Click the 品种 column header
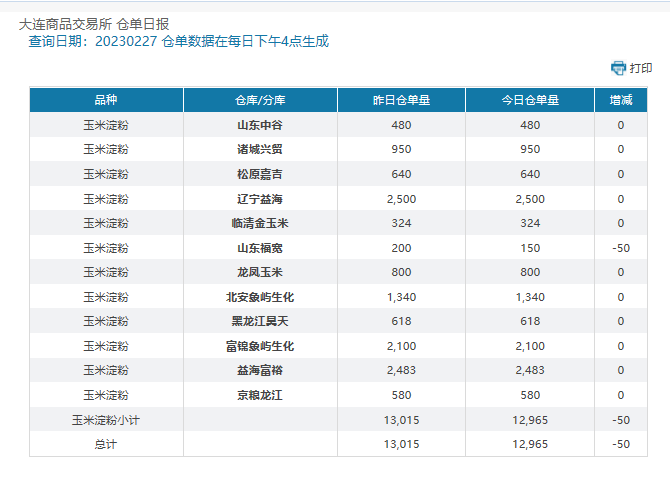The width and height of the screenshot is (670, 482). (106, 101)
